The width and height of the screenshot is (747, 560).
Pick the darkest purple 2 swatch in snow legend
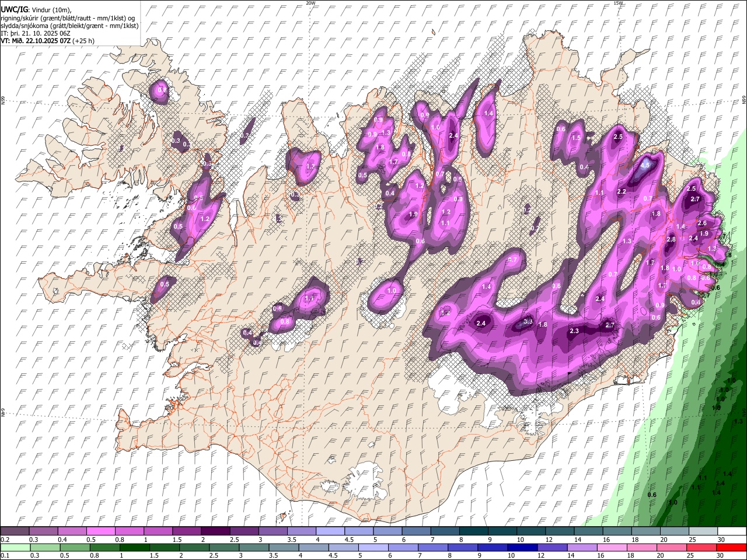(x=215, y=531)
